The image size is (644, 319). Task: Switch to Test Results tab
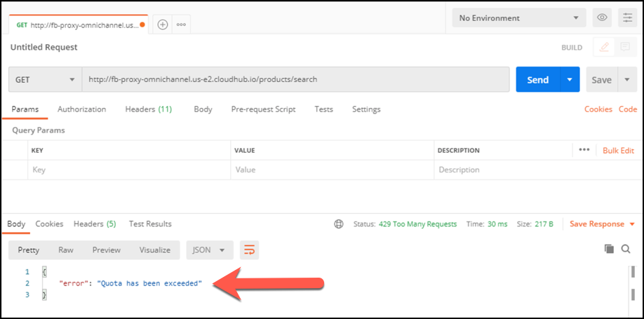[150, 224]
